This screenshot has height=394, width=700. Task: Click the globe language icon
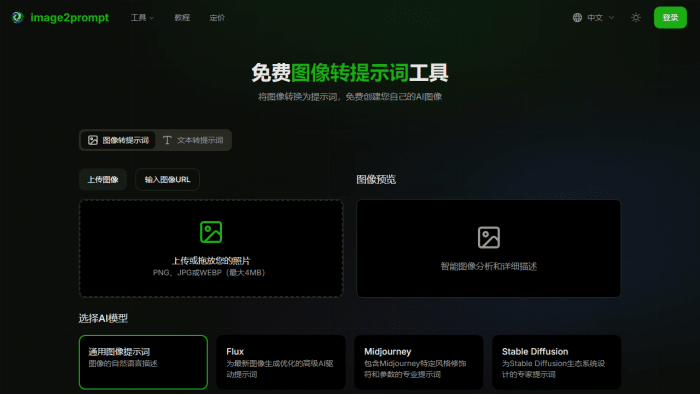point(577,17)
